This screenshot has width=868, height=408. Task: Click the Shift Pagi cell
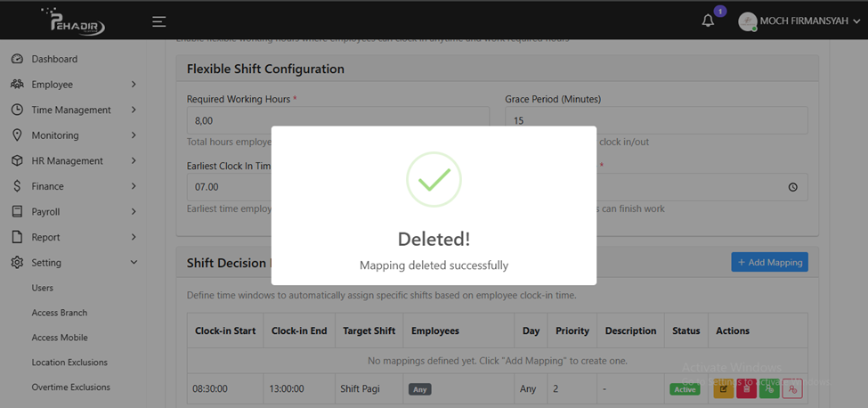point(369,388)
